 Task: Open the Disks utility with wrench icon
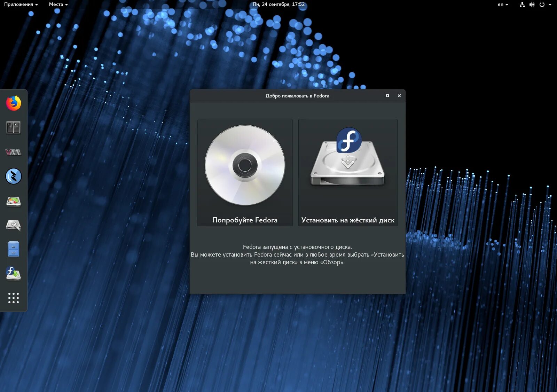click(x=14, y=225)
